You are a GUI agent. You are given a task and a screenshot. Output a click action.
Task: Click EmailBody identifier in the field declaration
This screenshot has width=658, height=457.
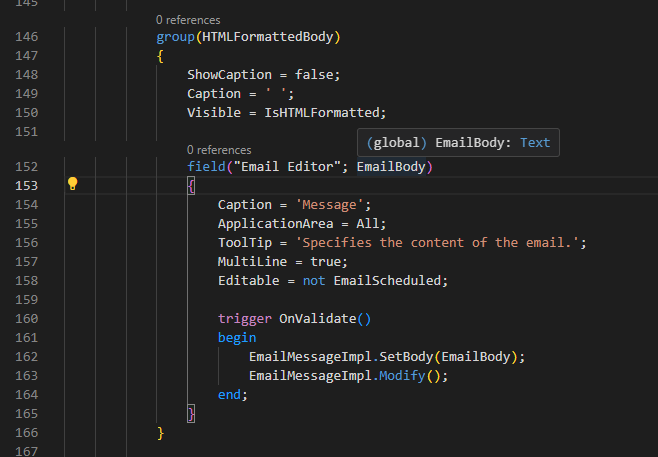click(391, 167)
